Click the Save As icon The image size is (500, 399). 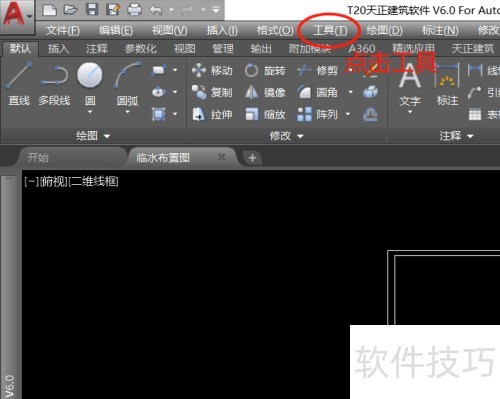(113, 10)
